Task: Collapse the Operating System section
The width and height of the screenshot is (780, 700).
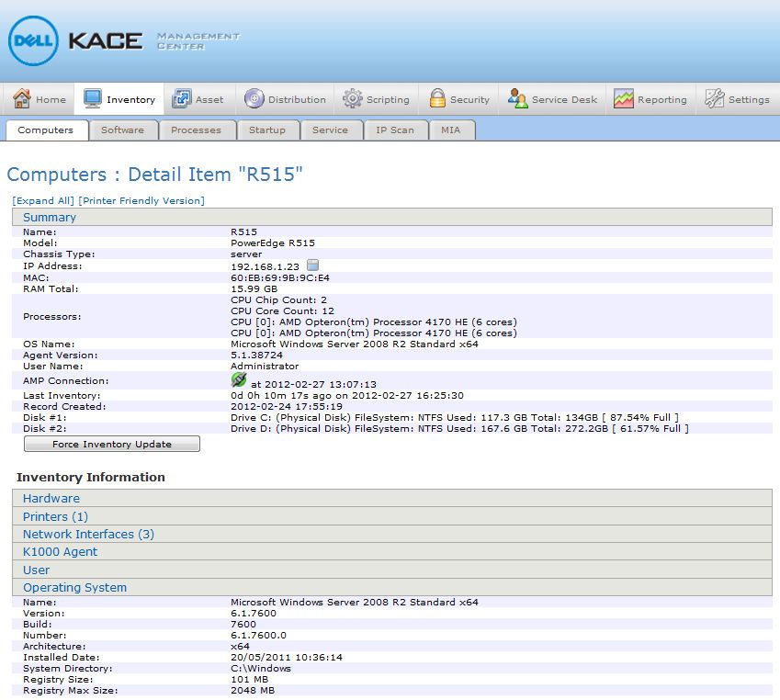Action: tap(74, 587)
